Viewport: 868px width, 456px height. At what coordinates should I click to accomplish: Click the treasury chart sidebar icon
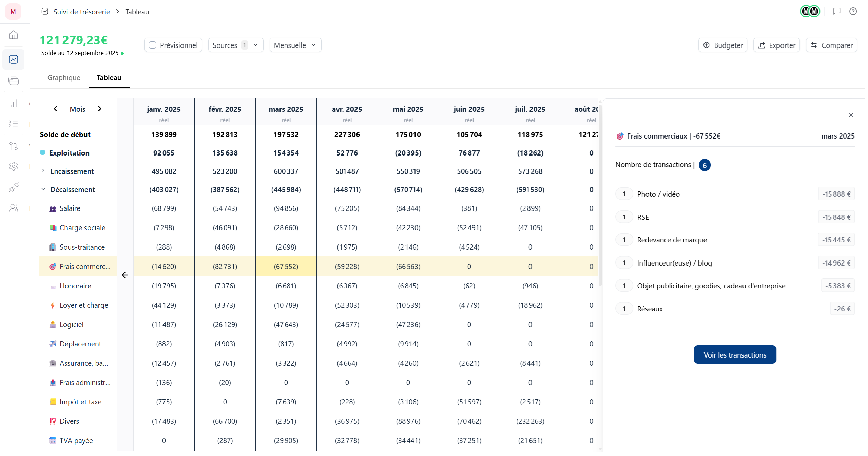14,59
